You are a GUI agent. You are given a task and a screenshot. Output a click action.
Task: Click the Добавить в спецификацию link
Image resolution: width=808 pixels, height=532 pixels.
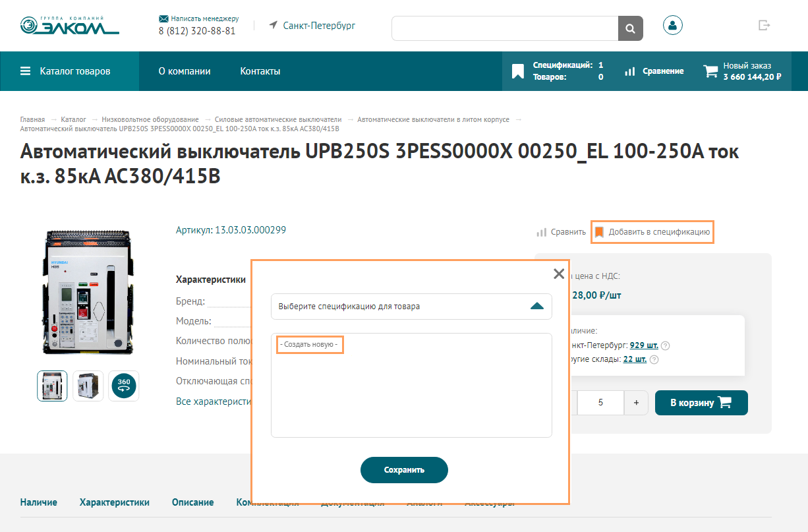(652, 232)
